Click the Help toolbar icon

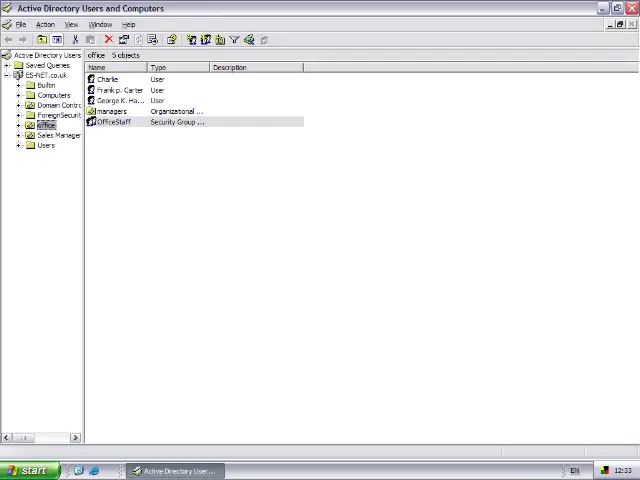tap(171, 40)
